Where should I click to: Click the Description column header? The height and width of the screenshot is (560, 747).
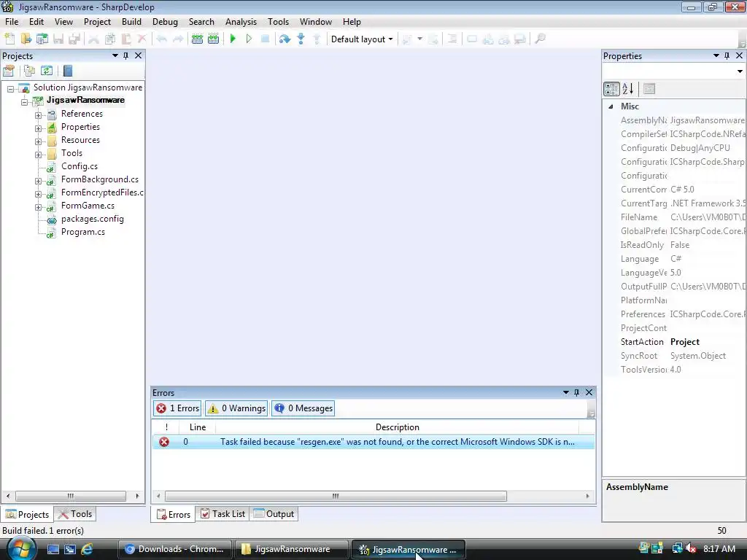tap(397, 427)
